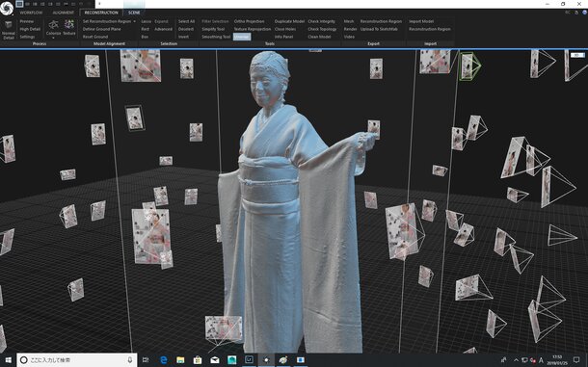This screenshot has width=588, height=367.
Task: Open File Explorer from taskbar
Action: tap(180, 360)
